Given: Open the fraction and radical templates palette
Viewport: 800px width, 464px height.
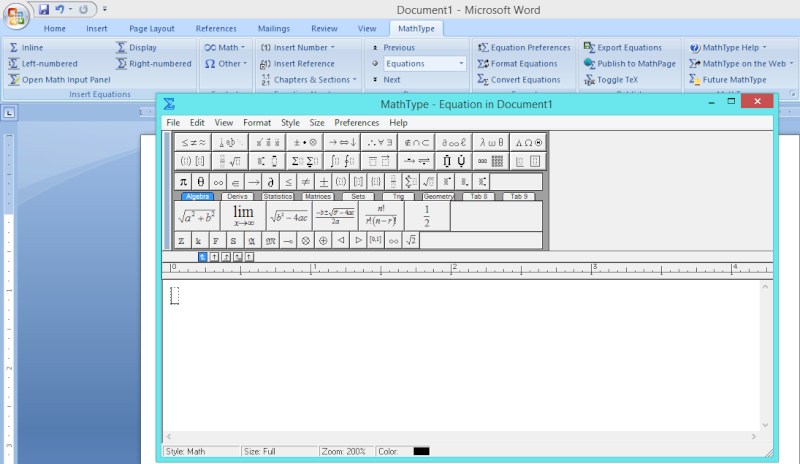Looking at the screenshot, I should click(230, 161).
